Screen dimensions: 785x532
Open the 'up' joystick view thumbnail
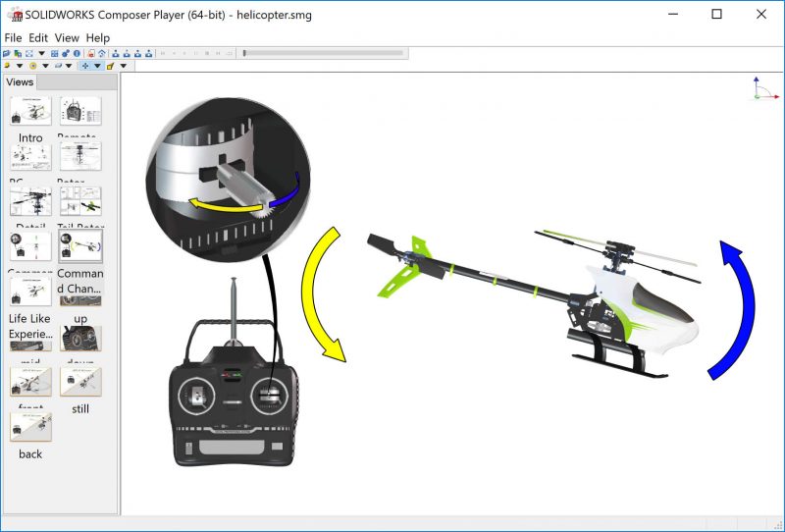coord(80,300)
